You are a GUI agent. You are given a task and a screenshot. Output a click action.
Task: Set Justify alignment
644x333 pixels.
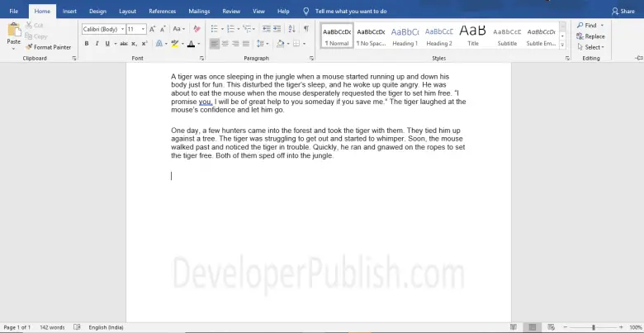246,44
